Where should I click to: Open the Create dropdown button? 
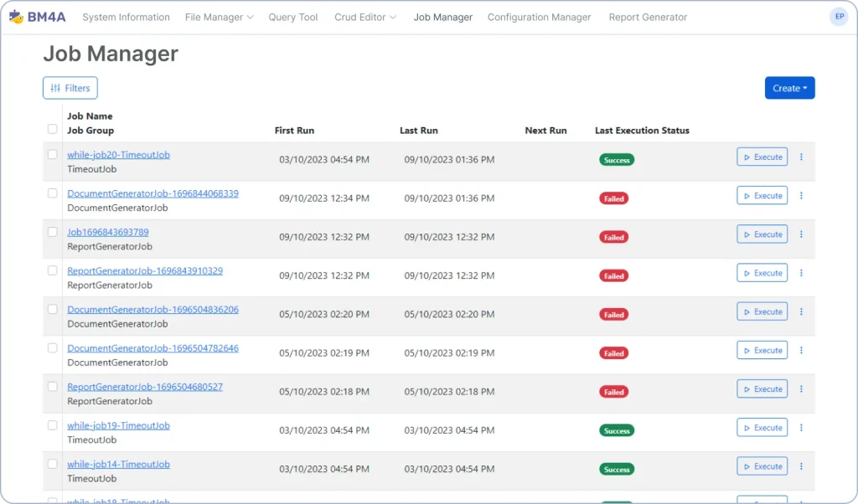pyautogui.click(x=789, y=88)
